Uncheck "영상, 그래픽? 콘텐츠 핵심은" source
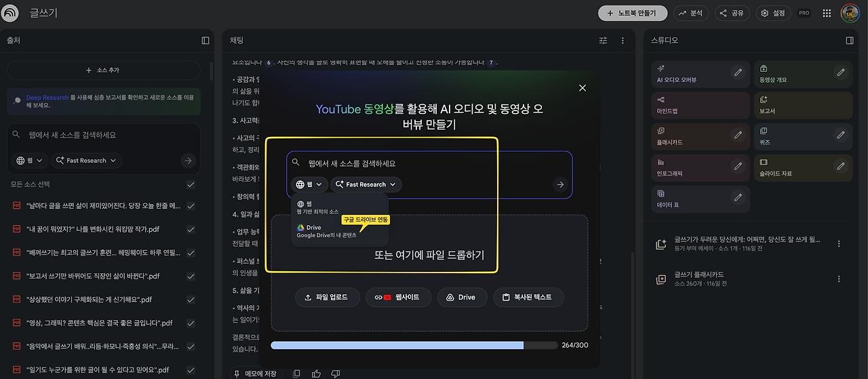868x379 pixels. tap(191, 323)
